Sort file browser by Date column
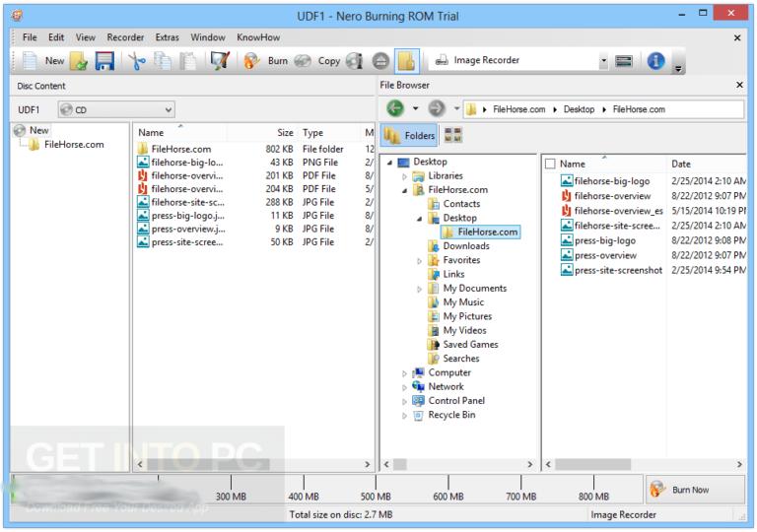This screenshot has height=532, width=757. tap(681, 165)
